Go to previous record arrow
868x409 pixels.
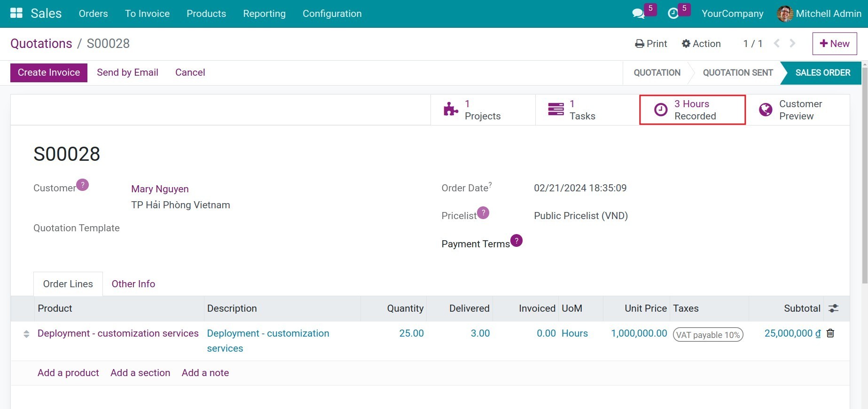click(777, 44)
